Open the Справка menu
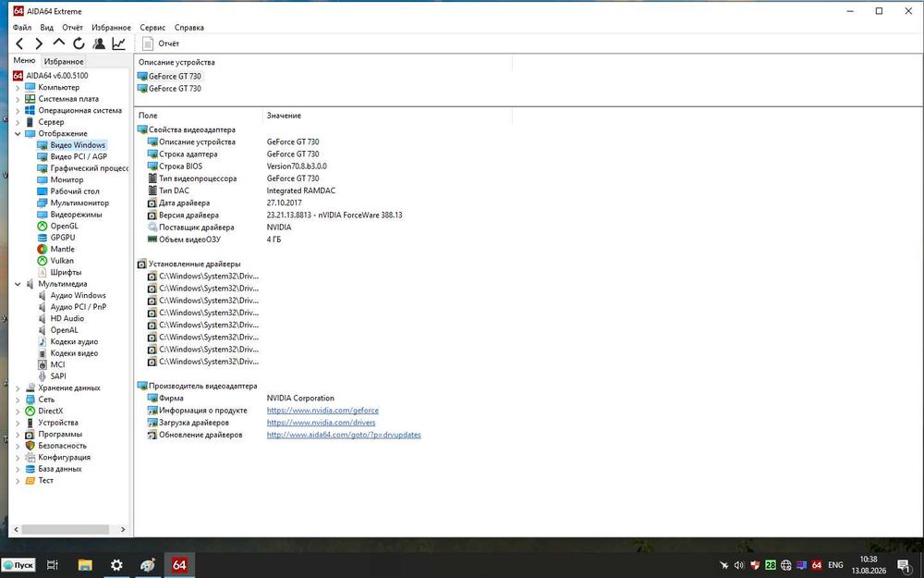The image size is (924, 578). 189,27
